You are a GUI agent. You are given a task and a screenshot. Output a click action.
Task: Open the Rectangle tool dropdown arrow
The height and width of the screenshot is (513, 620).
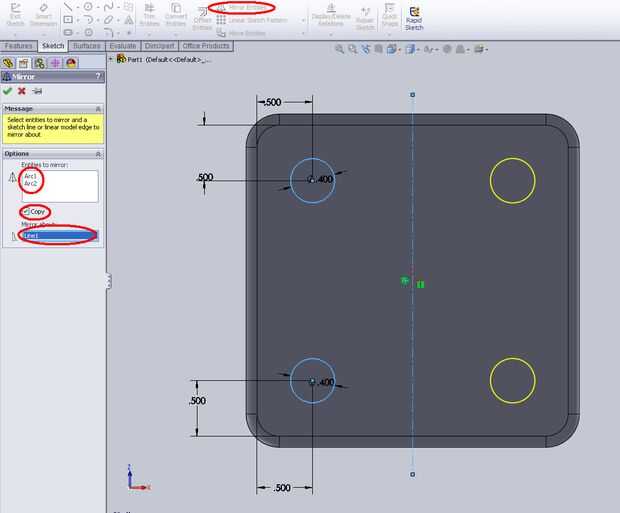coord(78,20)
